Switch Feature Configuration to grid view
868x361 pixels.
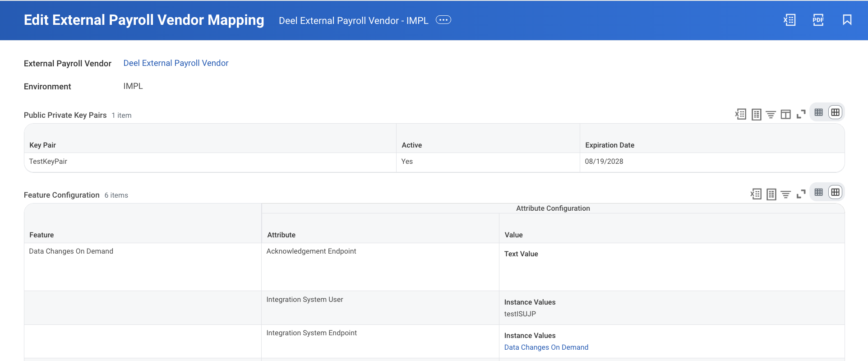[836, 192]
